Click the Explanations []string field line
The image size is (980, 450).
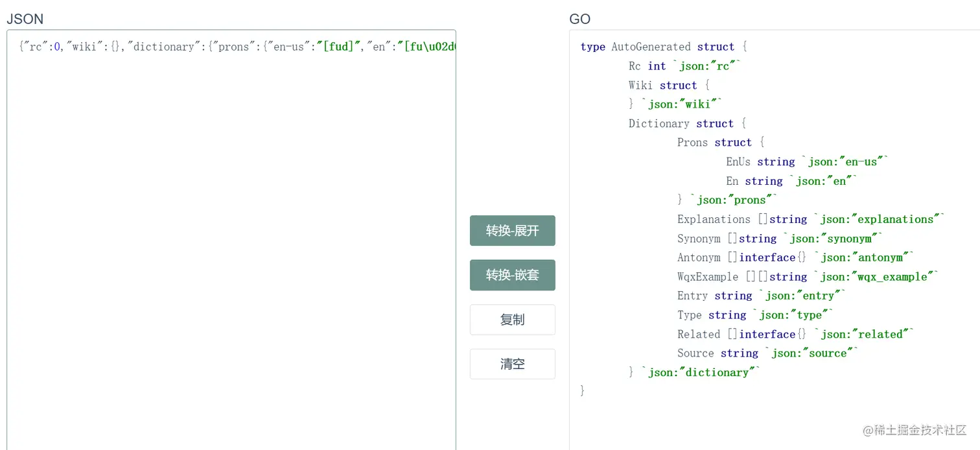(x=810, y=219)
